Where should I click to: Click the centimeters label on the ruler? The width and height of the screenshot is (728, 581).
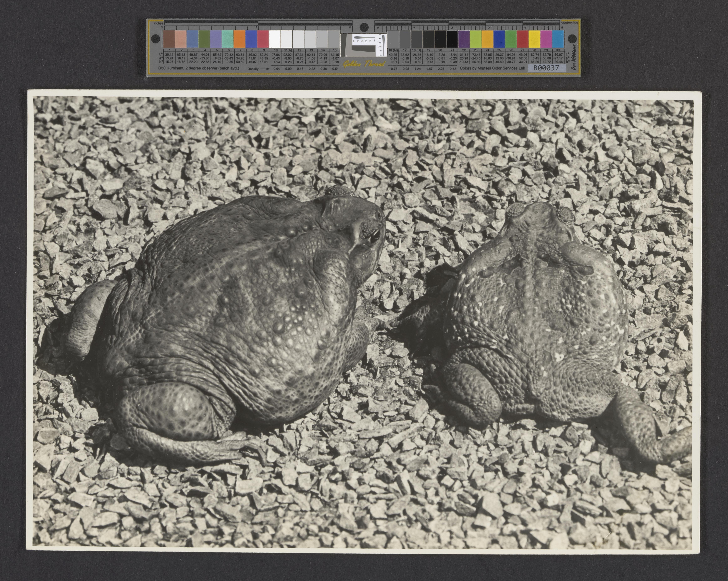[x=570, y=23]
